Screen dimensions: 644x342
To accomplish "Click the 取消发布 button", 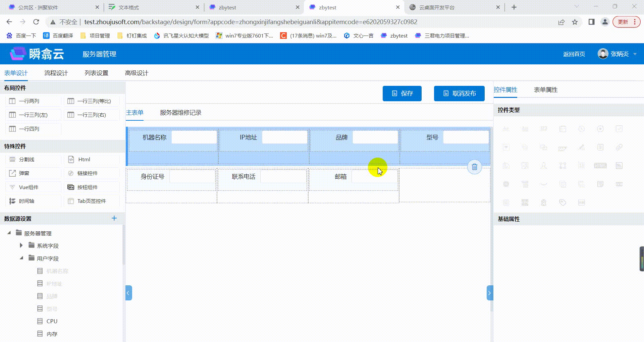I will click(x=459, y=94).
